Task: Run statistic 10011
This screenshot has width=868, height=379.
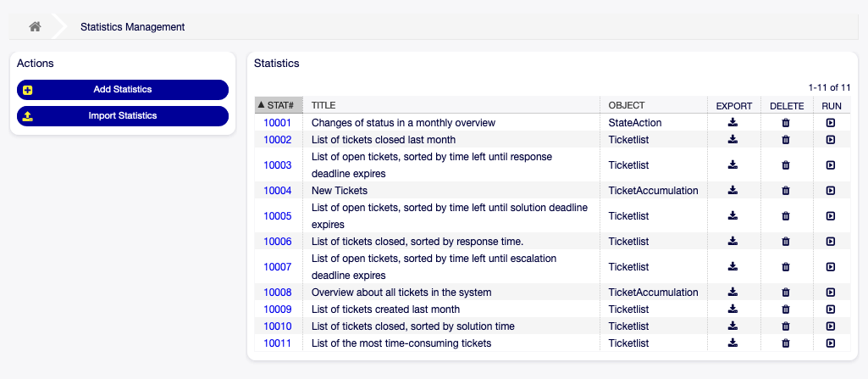Action: (831, 343)
